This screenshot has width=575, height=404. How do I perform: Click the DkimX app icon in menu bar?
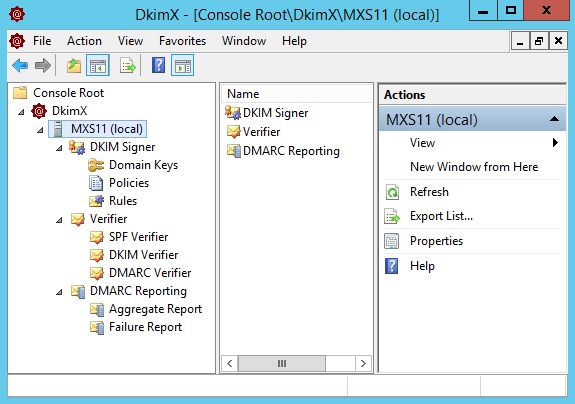tap(17, 41)
